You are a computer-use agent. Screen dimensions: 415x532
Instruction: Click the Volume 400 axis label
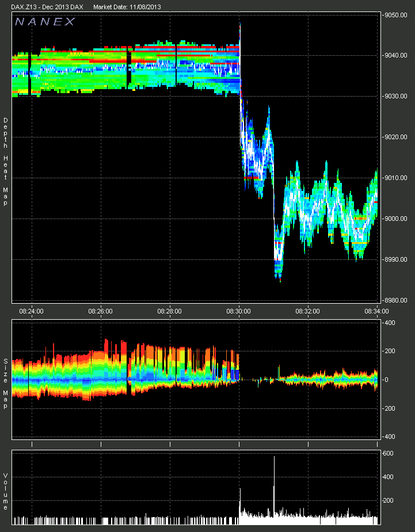389,477
